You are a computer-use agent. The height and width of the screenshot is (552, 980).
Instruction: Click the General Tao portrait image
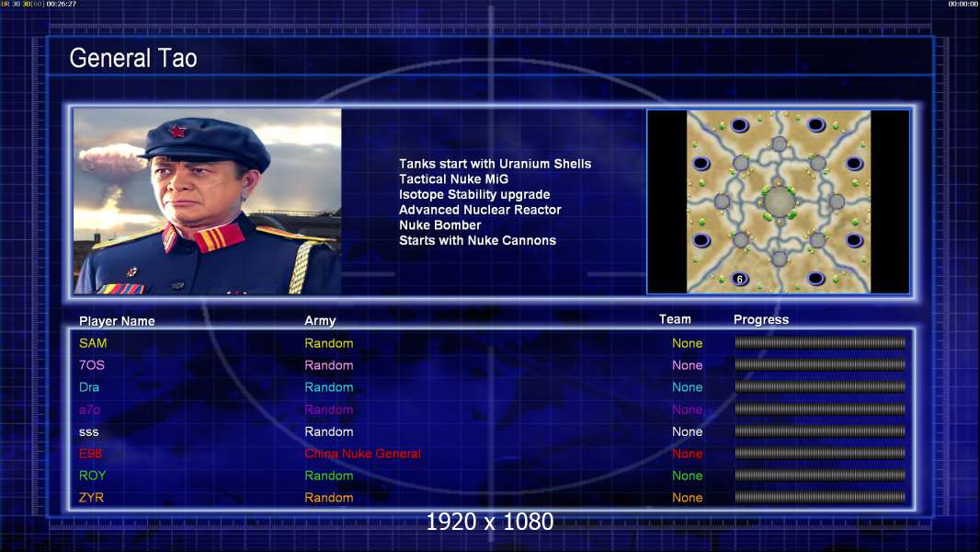208,201
